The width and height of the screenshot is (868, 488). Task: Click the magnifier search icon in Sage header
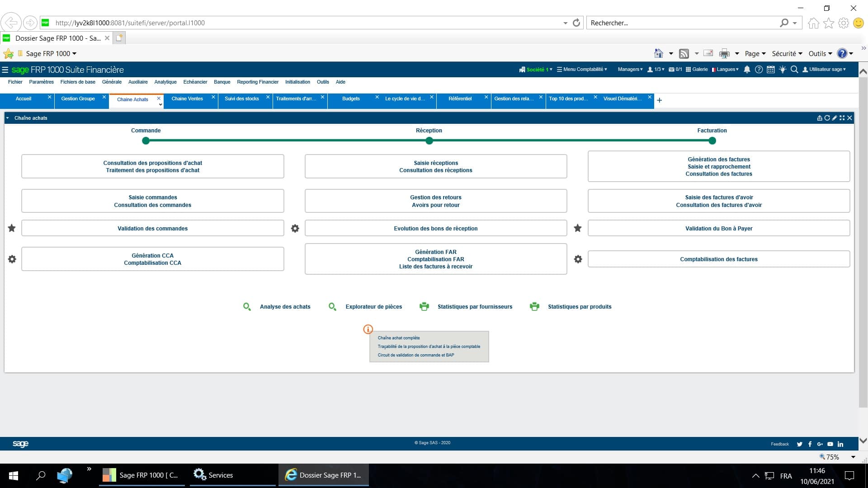click(x=794, y=70)
